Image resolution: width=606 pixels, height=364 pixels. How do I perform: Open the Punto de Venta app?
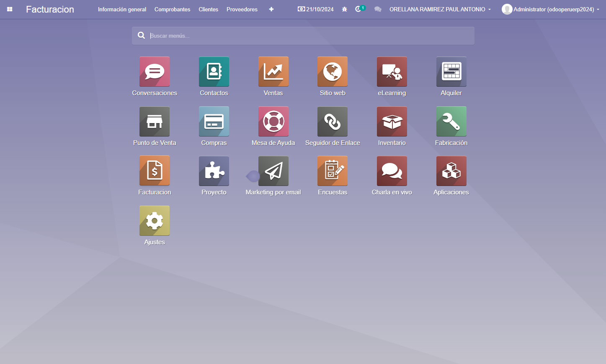pyautogui.click(x=155, y=121)
